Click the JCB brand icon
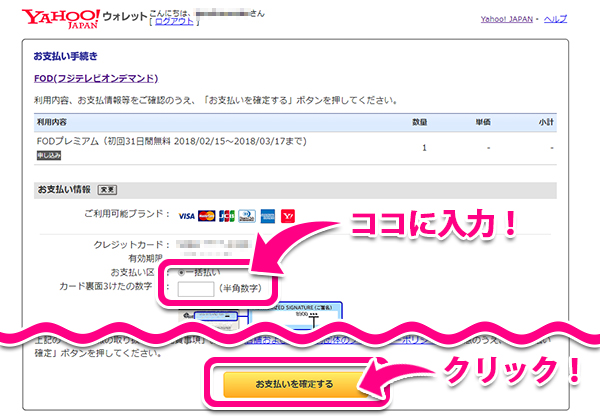Image resolution: width=600 pixels, height=419 pixels. tap(227, 216)
